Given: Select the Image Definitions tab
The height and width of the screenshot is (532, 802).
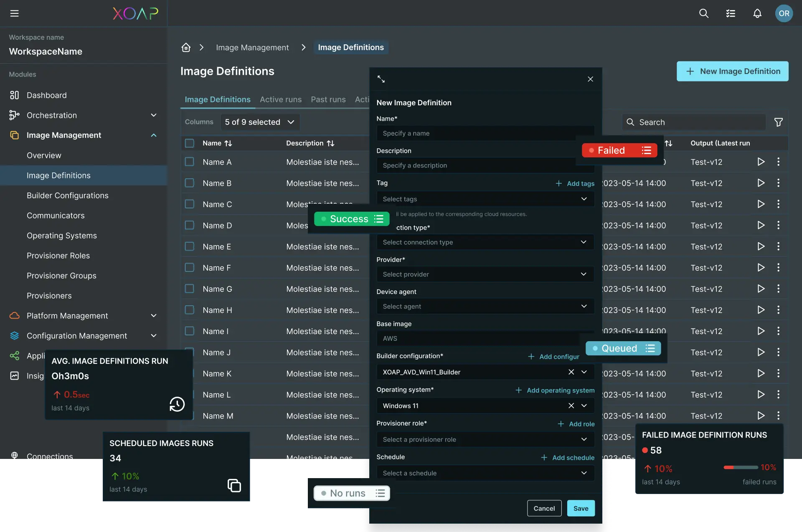Looking at the screenshot, I should pyautogui.click(x=218, y=99).
